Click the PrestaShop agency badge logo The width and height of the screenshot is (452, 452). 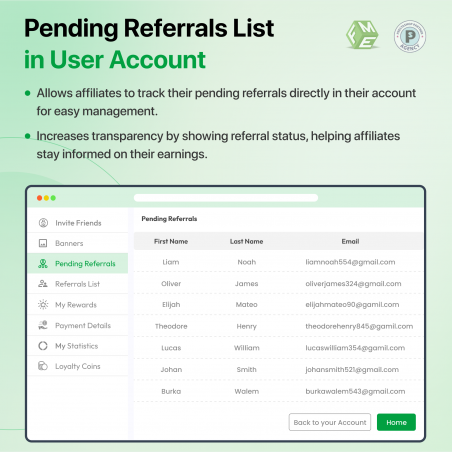tap(410, 36)
